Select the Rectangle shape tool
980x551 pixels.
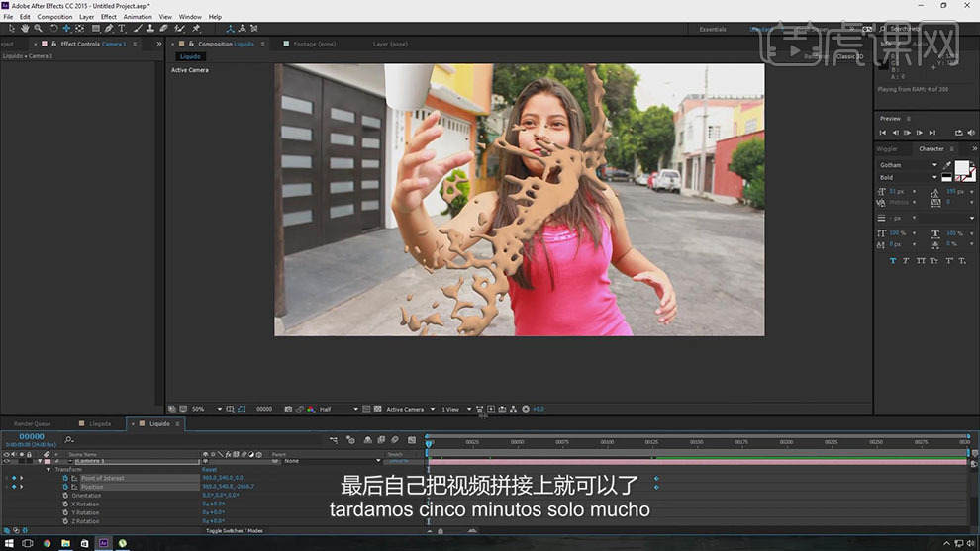pos(96,28)
